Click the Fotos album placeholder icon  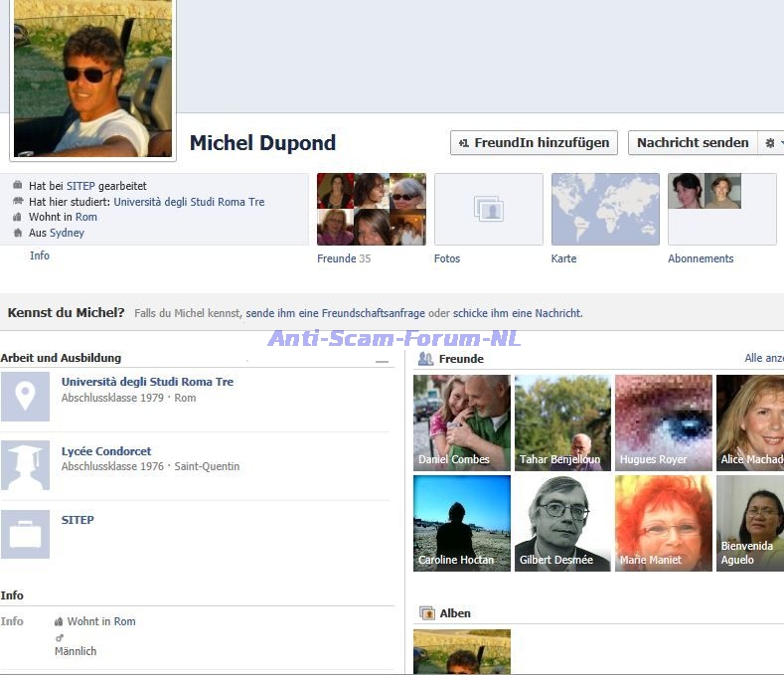(488, 209)
